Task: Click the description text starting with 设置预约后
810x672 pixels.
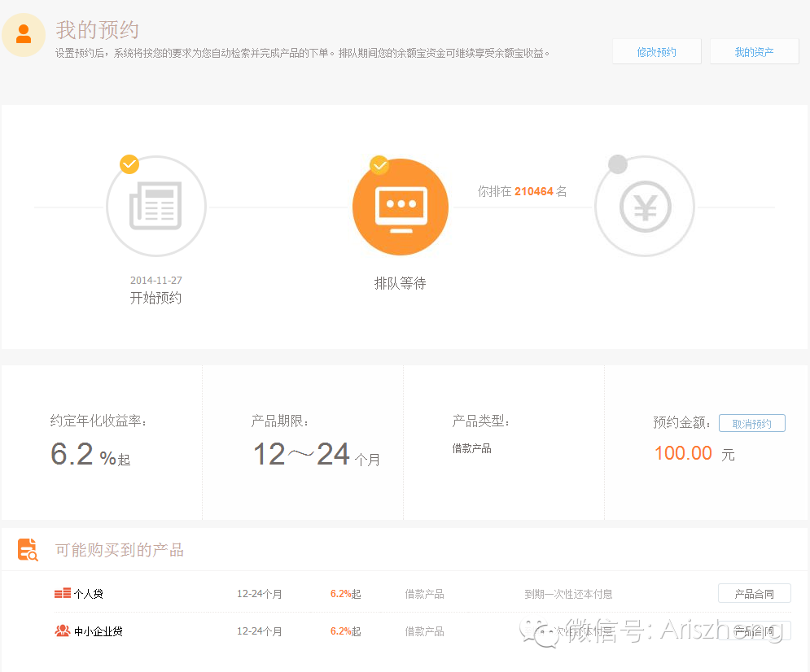Action: click(302, 53)
